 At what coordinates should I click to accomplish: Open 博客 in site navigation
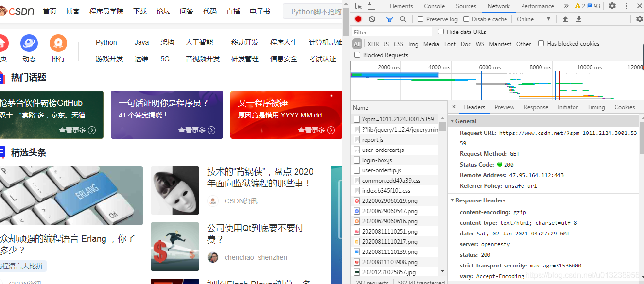coord(73,11)
